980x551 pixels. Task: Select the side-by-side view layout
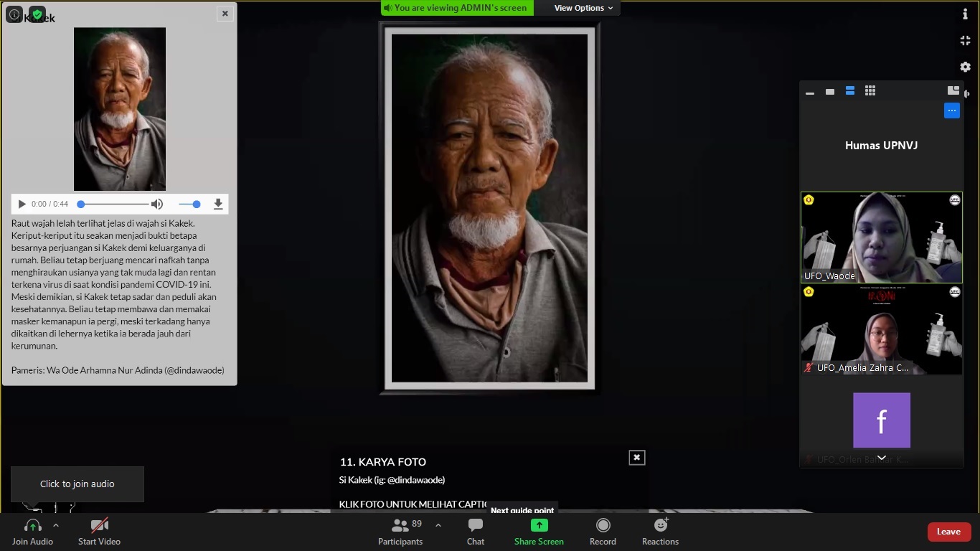(x=850, y=91)
